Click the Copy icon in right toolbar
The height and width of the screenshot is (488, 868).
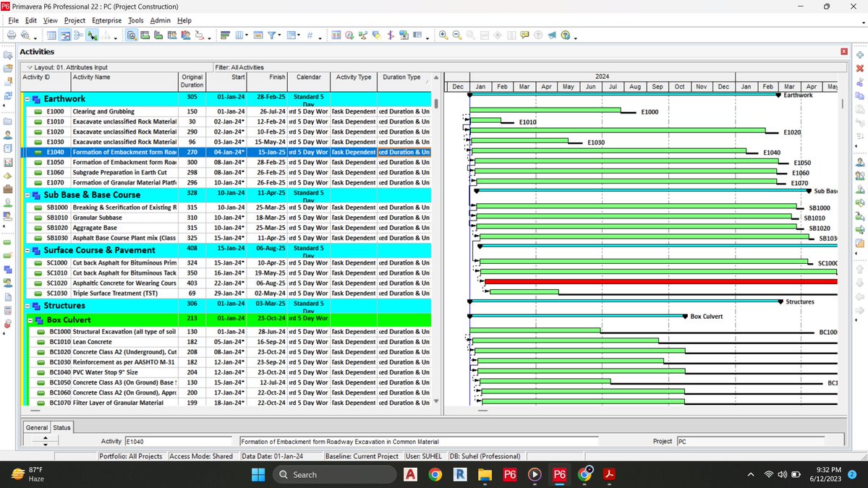(860, 95)
